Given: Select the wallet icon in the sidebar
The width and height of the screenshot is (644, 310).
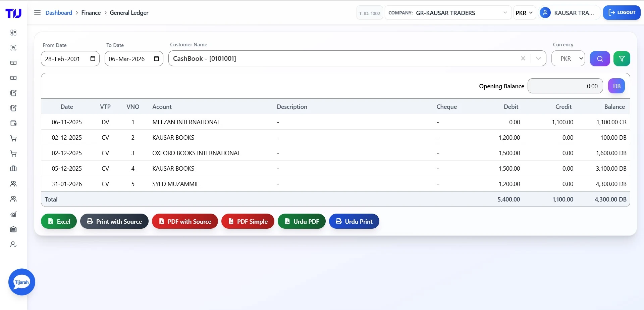Looking at the screenshot, I should coord(13,123).
